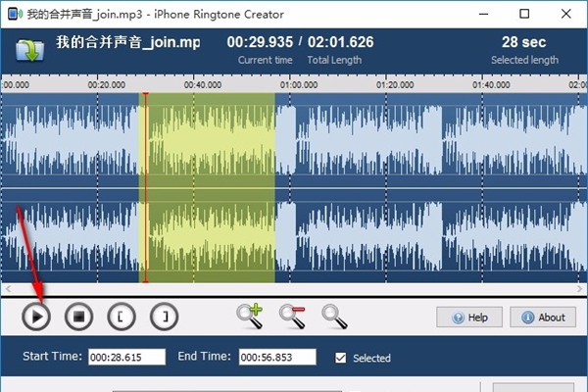Open the Help button

[x=469, y=318]
